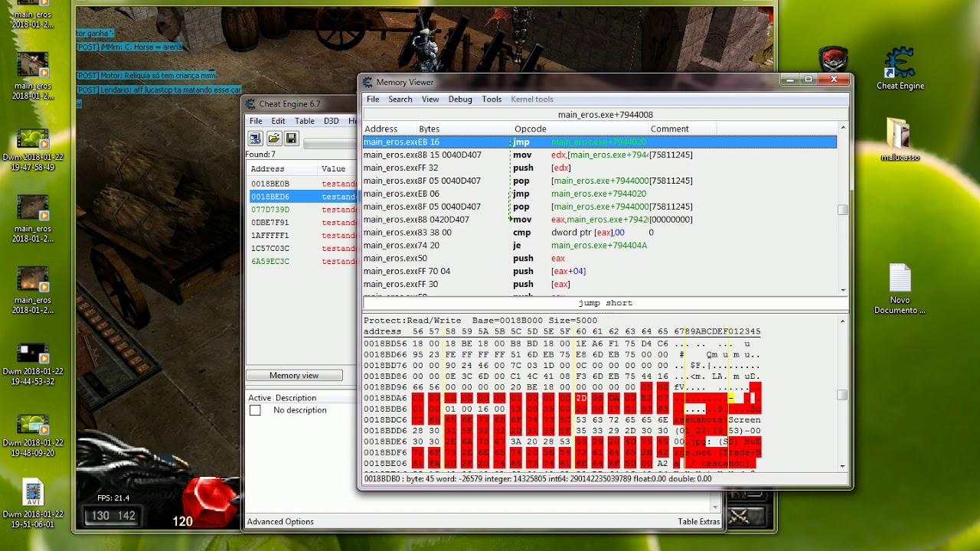Click the Address column header in found list

click(x=282, y=169)
